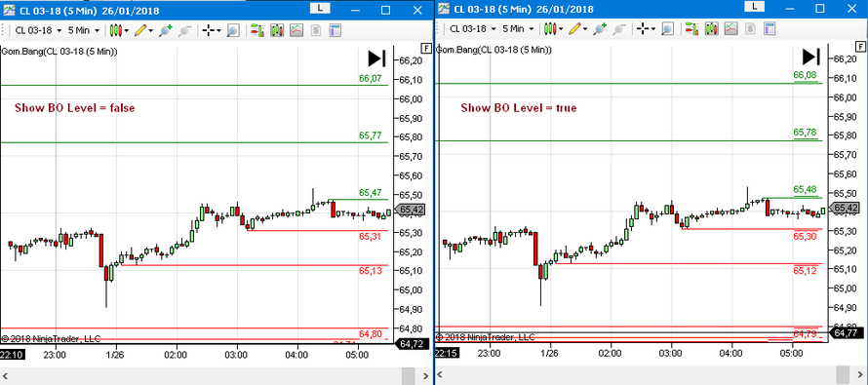
Task: Open the 5 Min interval dropdown in left chart
Action: click(84, 30)
